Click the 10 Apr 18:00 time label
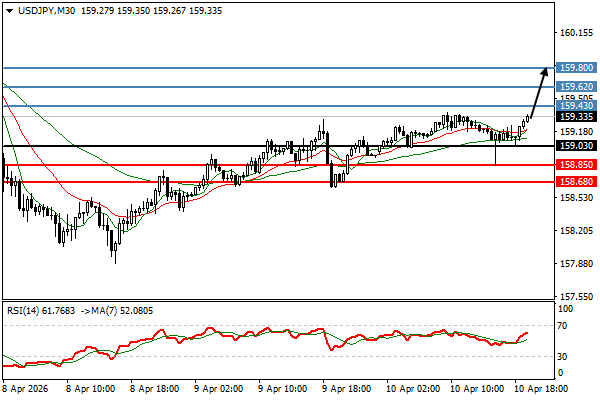The height and width of the screenshot is (400, 600). 539,387
